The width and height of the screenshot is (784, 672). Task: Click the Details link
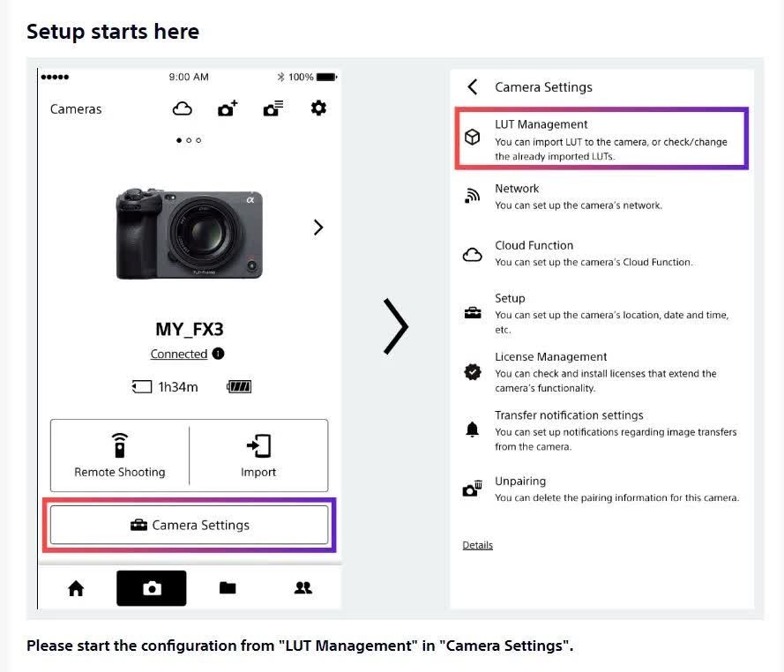pyautogui.click(x=477, y=545)
